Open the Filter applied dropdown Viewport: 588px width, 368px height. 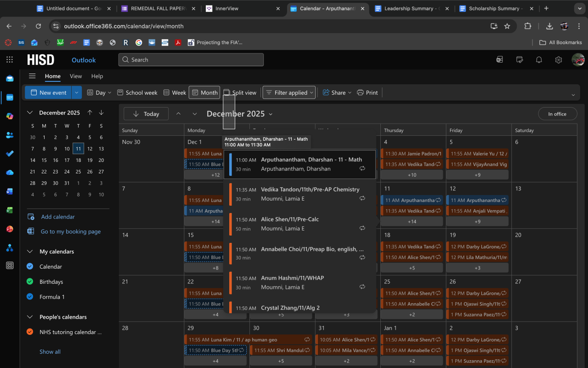click(289, 92)
